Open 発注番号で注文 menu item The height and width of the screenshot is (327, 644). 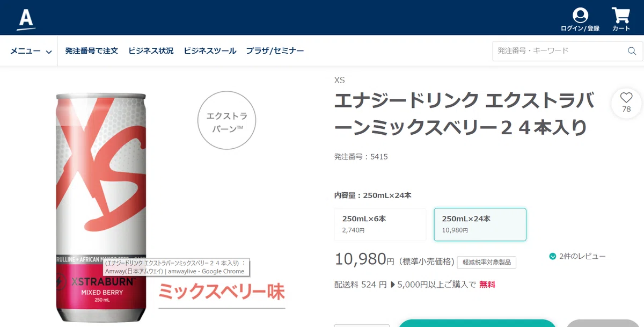pyautogui.click(x=92, y=51)
